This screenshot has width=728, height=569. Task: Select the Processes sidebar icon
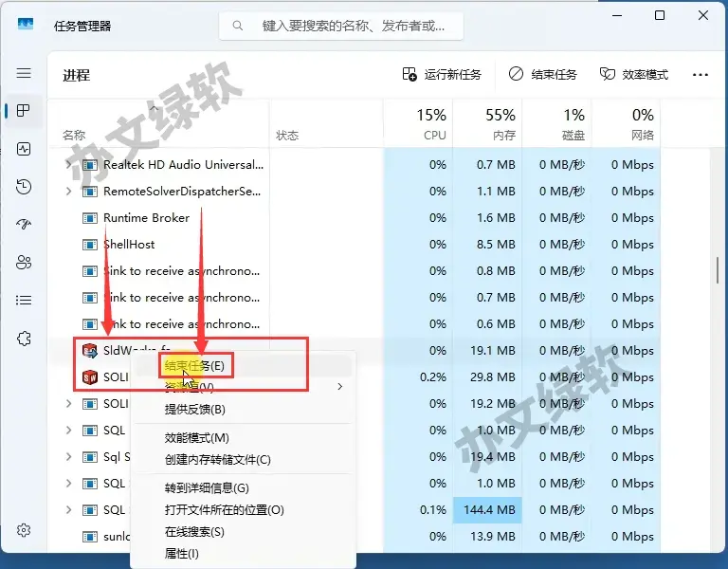click(24, 111)
